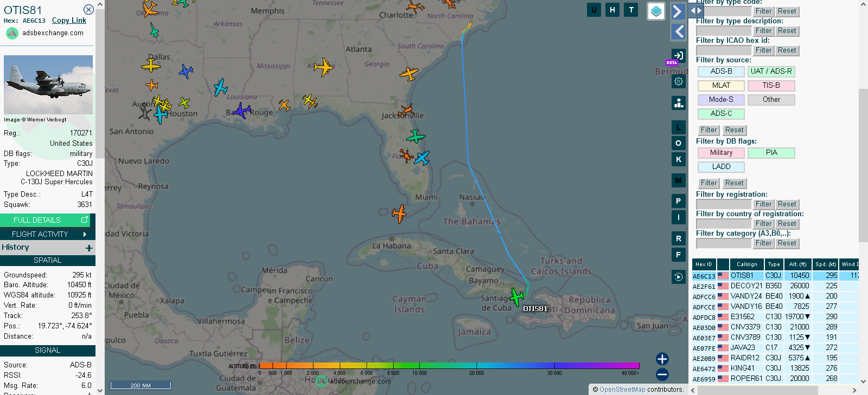Expand the History section with plus icon
Viewport: 868px width, 395px height.
(x=89, y=248)
